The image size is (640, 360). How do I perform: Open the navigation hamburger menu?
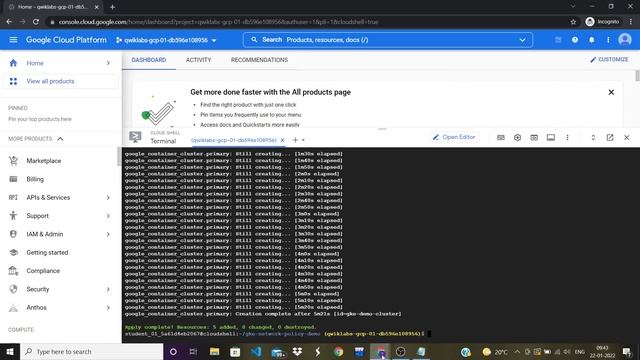pyautogui.click(x=13, y=40)
